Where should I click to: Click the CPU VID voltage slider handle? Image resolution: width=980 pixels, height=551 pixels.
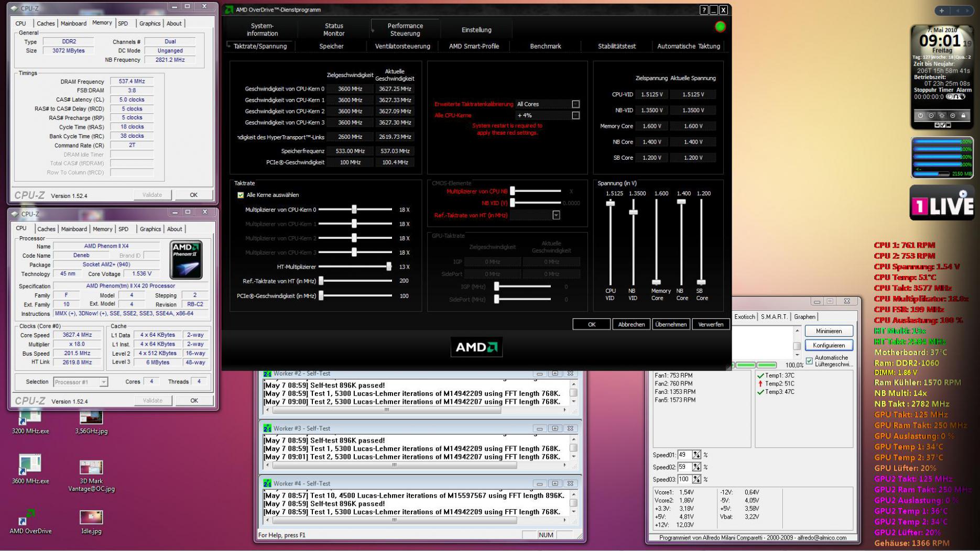click(x=610, y=203)
